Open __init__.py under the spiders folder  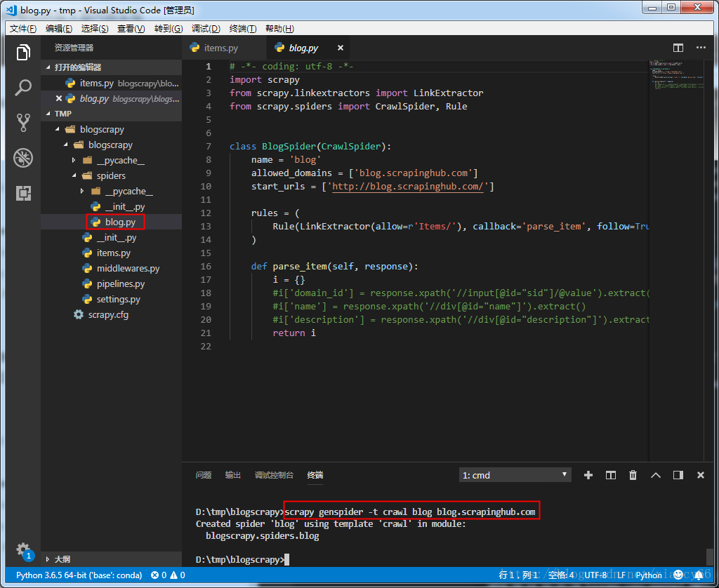[124, 207]
